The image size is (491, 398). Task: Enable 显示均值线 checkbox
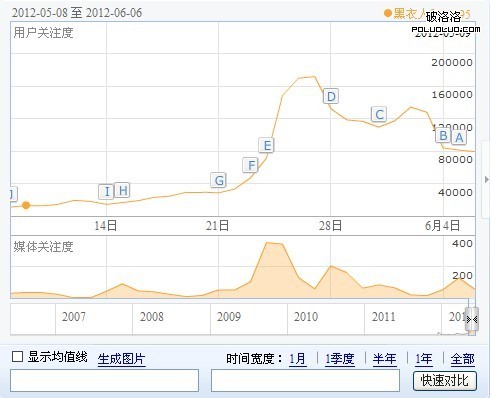[x=17, y=357]
